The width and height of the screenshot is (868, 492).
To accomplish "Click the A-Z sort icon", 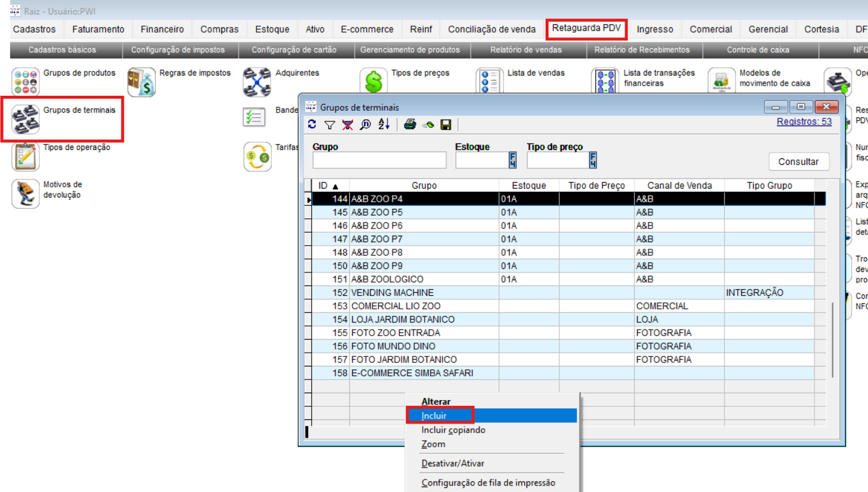I will point(384,124).
